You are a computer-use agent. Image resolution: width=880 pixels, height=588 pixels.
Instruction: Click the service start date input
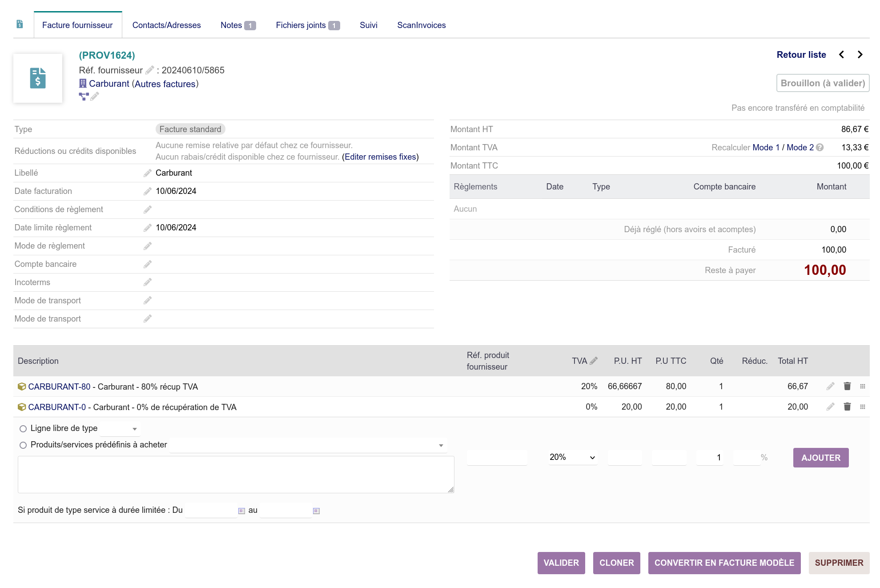[211, 511]
